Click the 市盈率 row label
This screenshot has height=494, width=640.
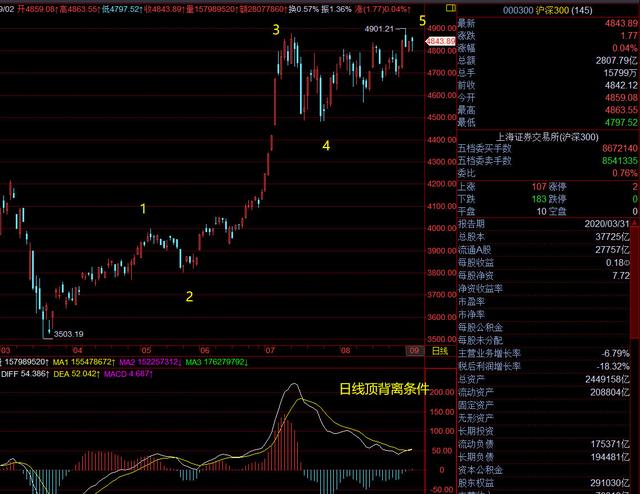[471, 302]
